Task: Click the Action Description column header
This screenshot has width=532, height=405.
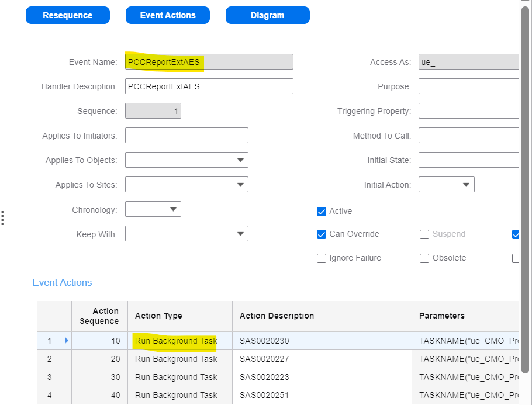Action: (322, 316)
